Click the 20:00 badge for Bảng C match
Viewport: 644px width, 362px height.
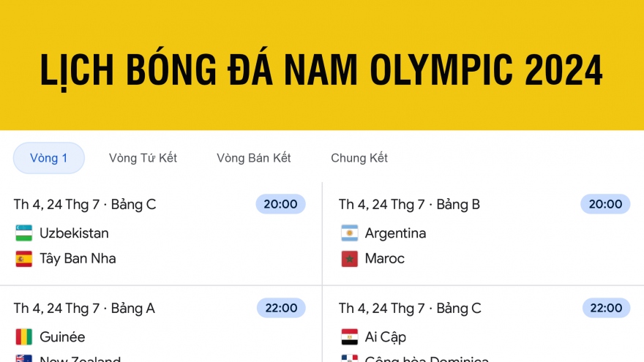pos(280,204)
